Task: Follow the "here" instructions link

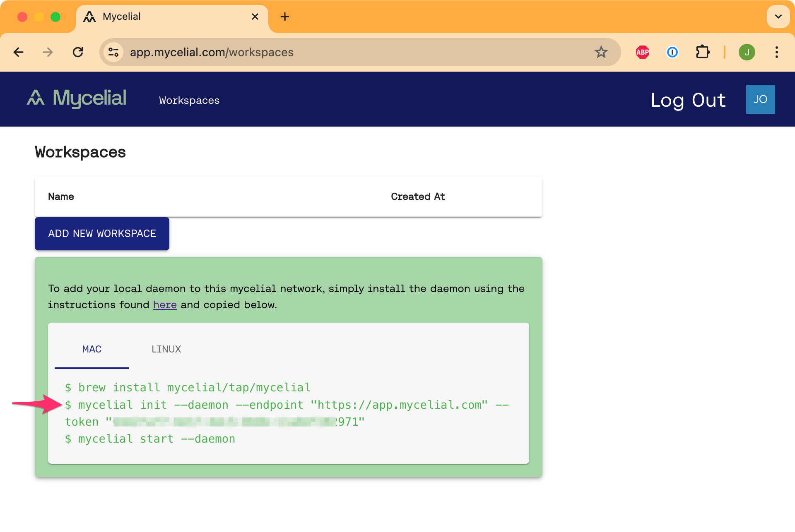Action: click(165, 305)
